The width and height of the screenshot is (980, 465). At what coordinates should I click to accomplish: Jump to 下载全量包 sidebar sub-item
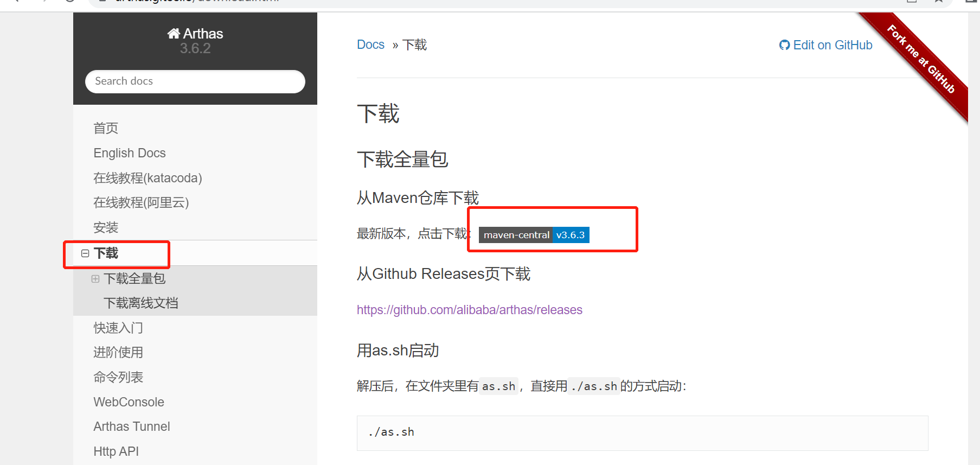tap(134, 279)
